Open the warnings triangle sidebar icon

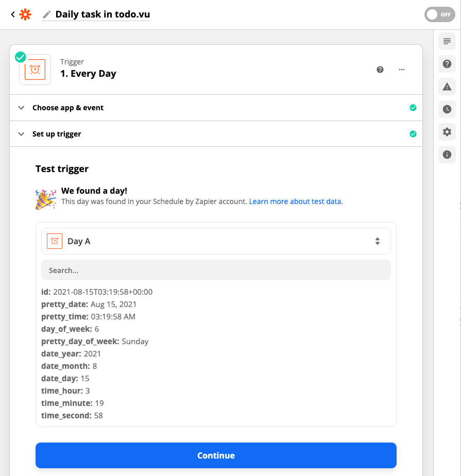(447, 87)
